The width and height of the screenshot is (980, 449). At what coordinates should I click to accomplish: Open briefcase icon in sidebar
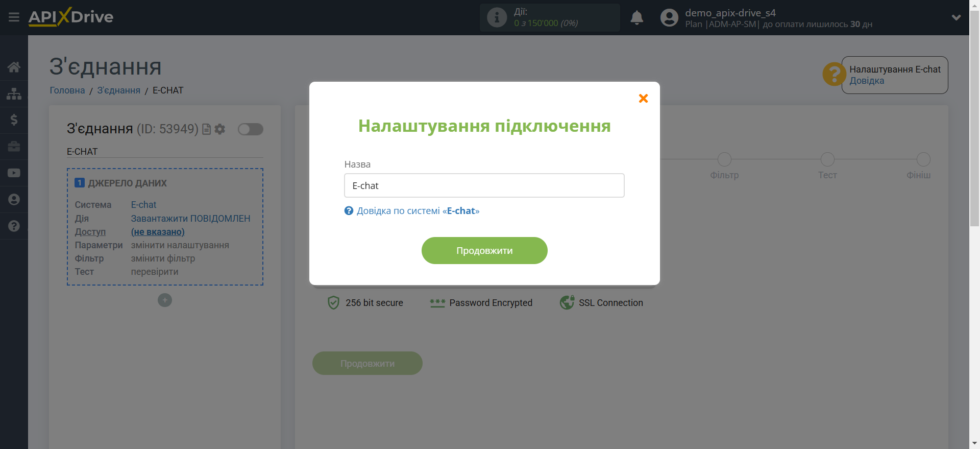coord(14,147)
